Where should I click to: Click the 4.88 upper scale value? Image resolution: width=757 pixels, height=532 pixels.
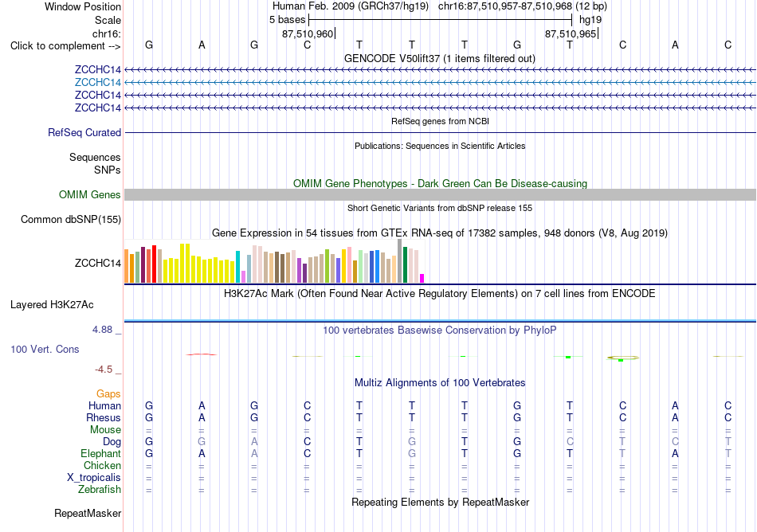102,330
